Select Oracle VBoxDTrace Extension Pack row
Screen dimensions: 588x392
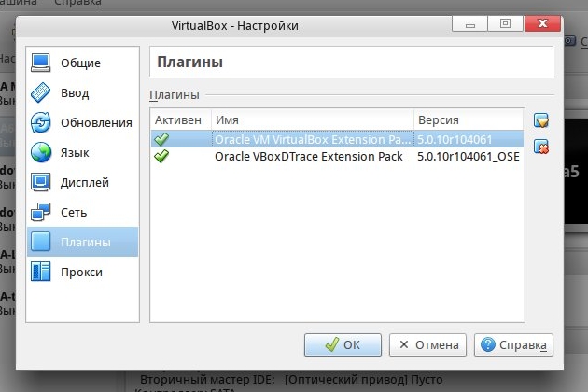[x=337, y=156]
